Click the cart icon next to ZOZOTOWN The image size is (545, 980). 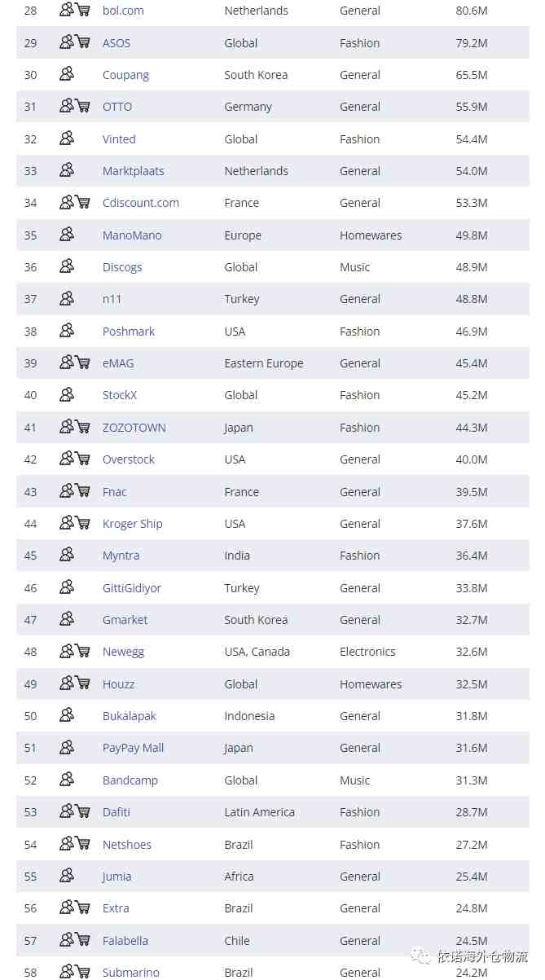point(83,426)
